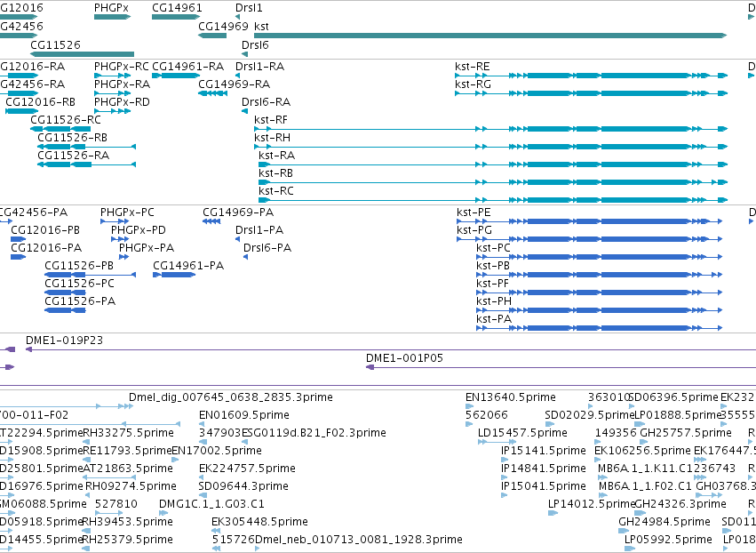This screenshot has width=756, height=553.
Task: Click the PHGPx-PC protein label
Action: click(127, 212)
